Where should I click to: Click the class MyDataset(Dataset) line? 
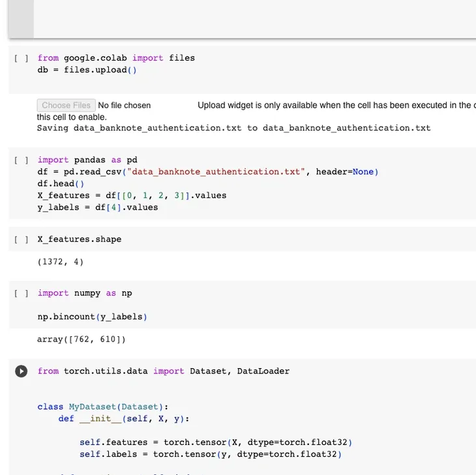102,407
